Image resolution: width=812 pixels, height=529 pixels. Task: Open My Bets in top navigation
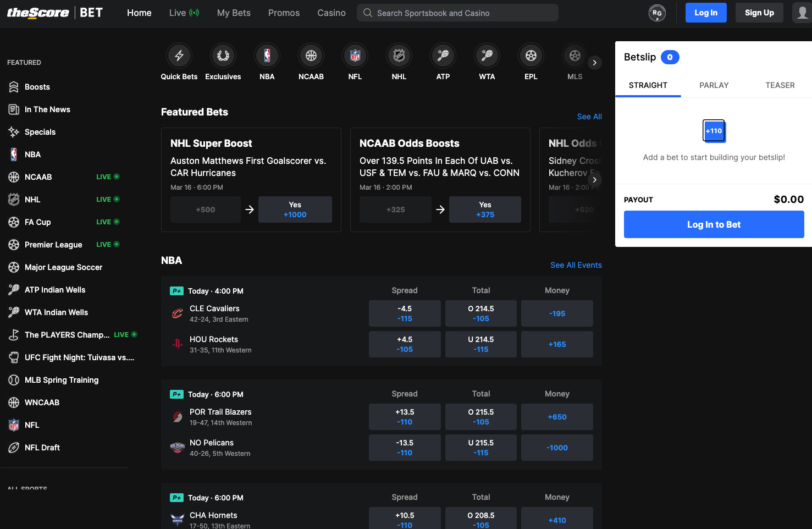234,13
